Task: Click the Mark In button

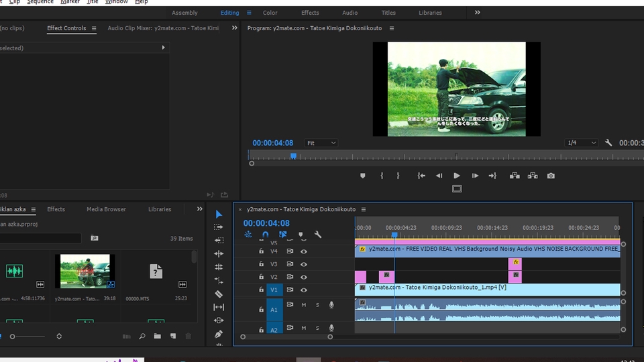Action: pos(382,176)
